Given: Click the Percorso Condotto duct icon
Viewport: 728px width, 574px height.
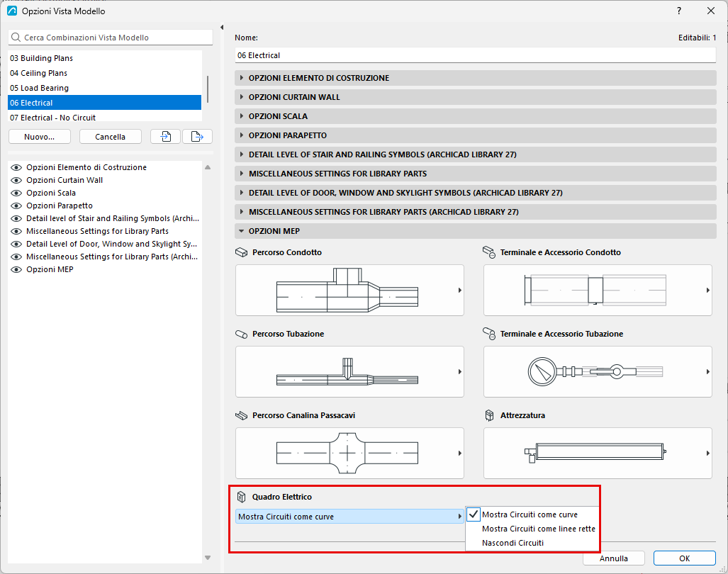Looking at the screenshot, I should [x=242, y=252].
